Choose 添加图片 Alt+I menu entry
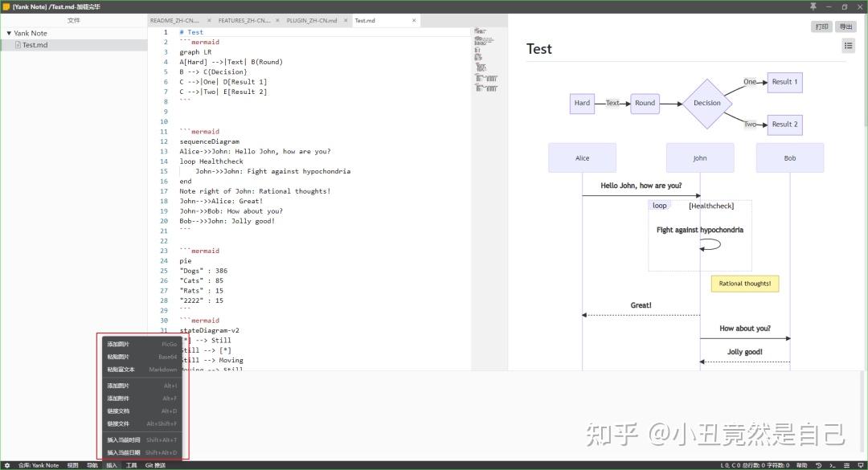This screenshot has height=470, width=868. pos(141,386)
